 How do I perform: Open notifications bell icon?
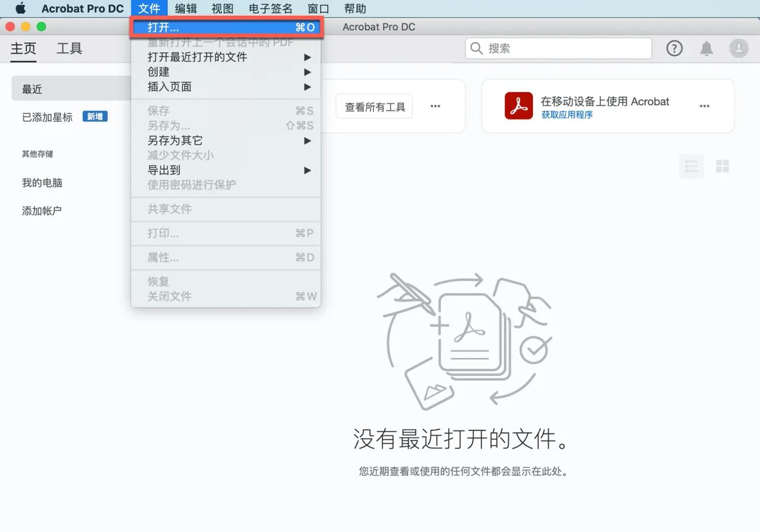[707, 49]
